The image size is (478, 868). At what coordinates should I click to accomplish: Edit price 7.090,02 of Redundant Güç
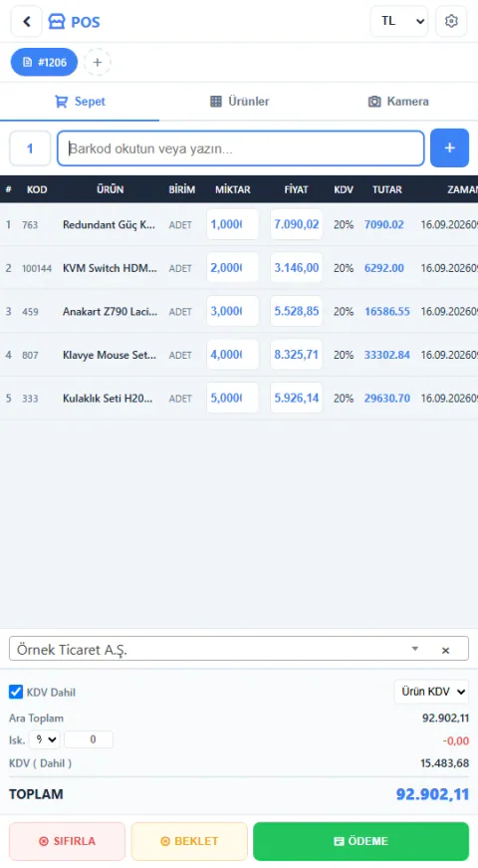(297, 224)
